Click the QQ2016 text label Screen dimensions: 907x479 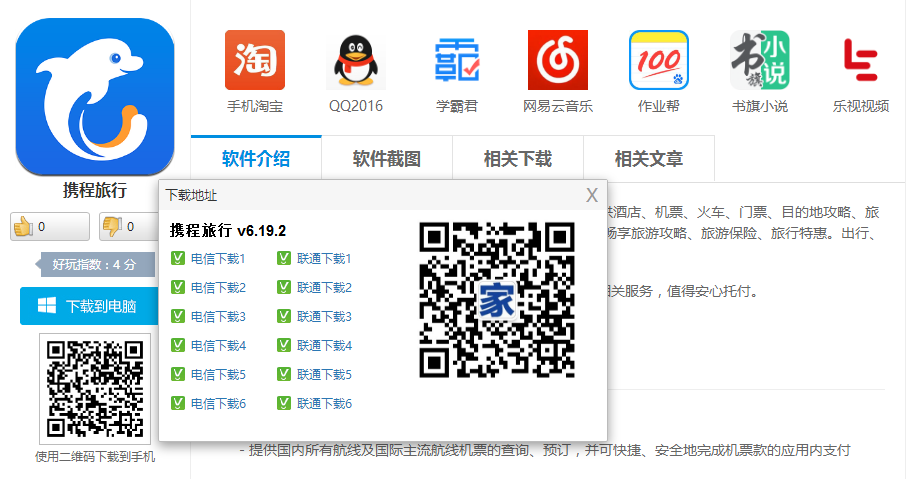[x=356, y=106]
